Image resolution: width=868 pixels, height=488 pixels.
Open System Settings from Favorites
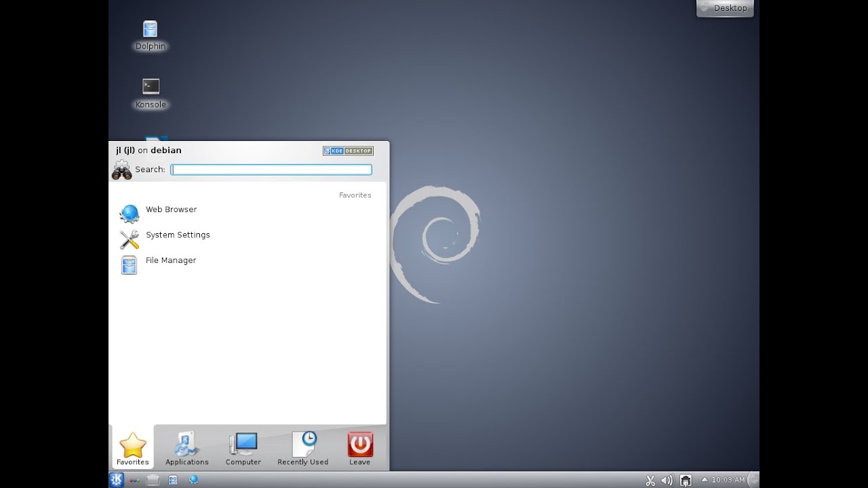[248, 238]
